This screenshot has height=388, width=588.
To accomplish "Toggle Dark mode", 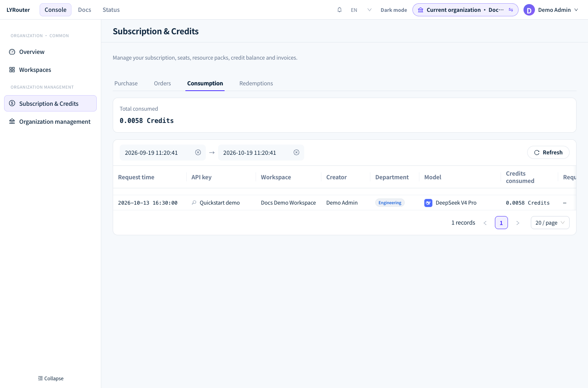I will pos(394,10).
